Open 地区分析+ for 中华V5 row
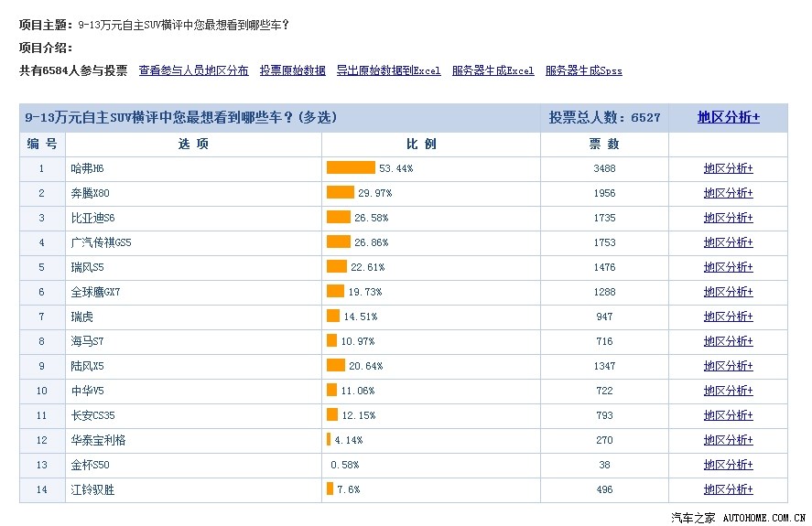This screenshot has height=526, width=812. (x=728, y=391)
